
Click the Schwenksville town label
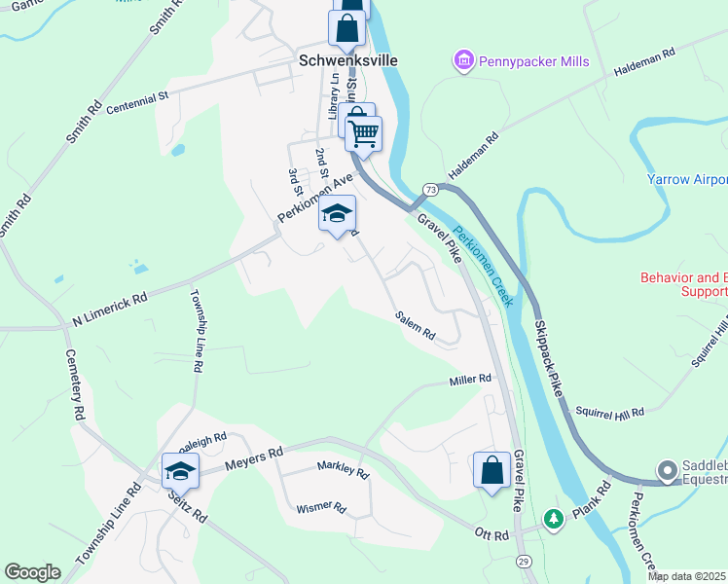[x=348, y=60]
